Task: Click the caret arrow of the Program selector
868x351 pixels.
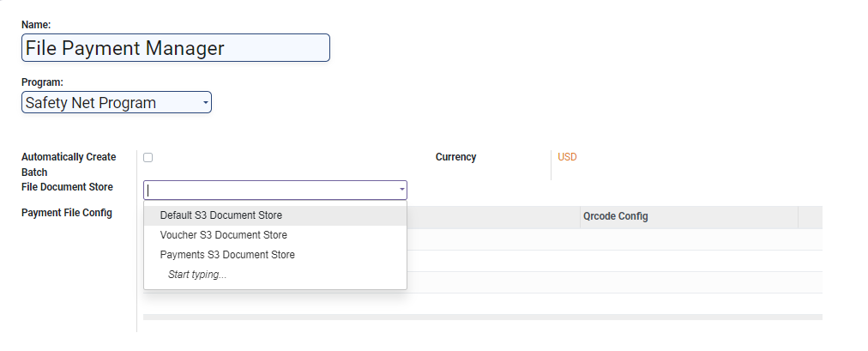Action: [206, 103]
